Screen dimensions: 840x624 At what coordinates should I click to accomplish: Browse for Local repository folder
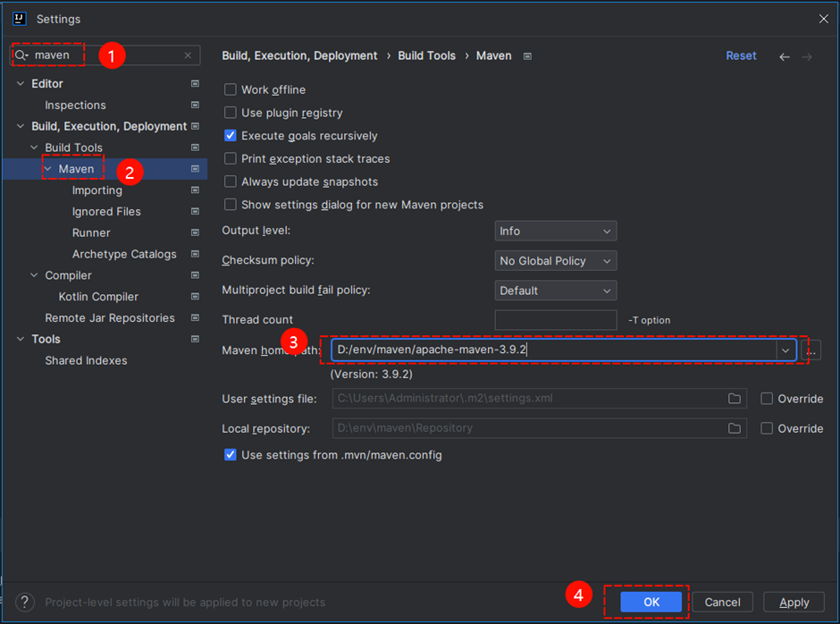point(735,428)
